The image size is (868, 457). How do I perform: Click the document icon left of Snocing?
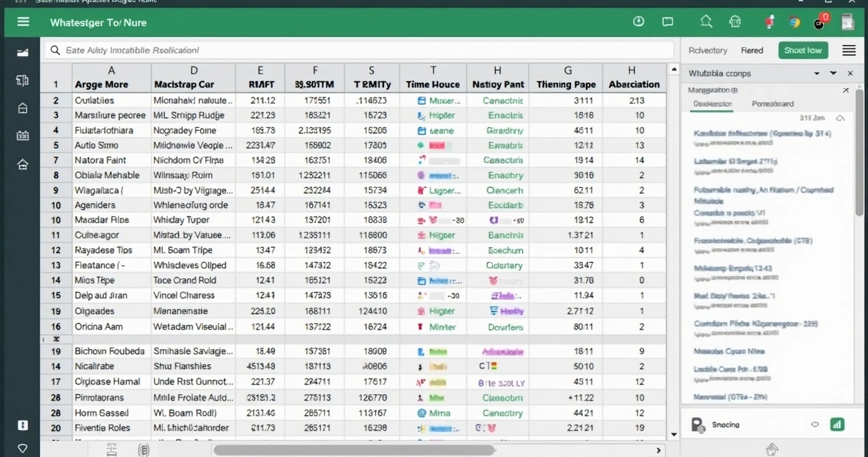(x=697, y=425)
